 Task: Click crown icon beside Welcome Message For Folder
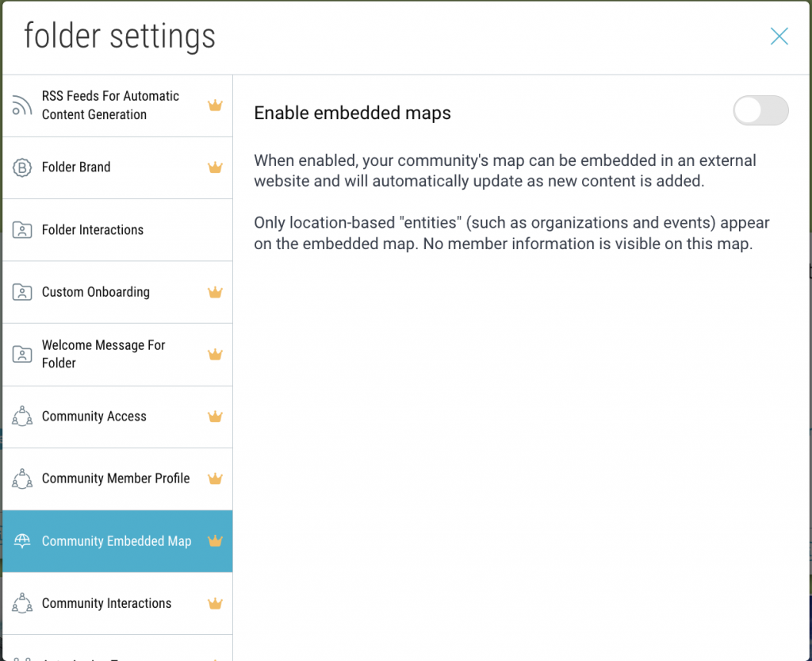pyautogui.click(x=214, y=355)
